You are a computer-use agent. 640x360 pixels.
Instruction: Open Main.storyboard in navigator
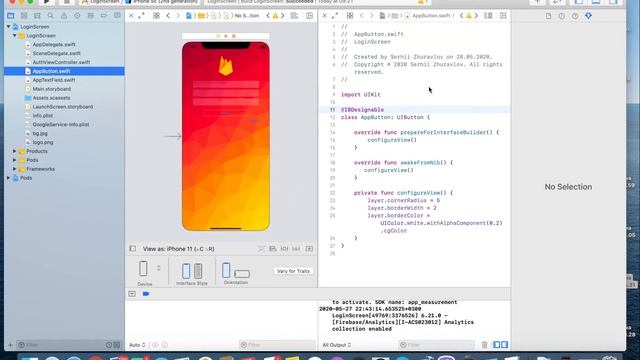[51, 89]
